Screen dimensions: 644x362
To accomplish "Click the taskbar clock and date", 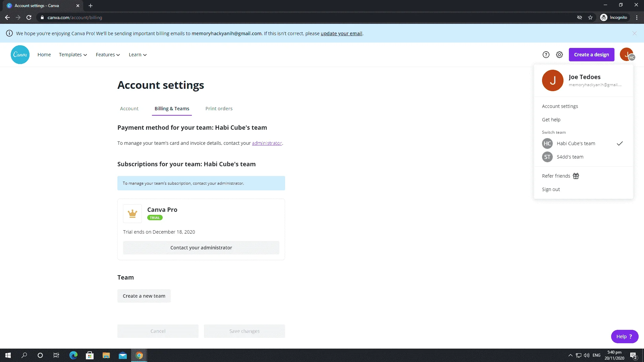I will click(x=614, y=355).
